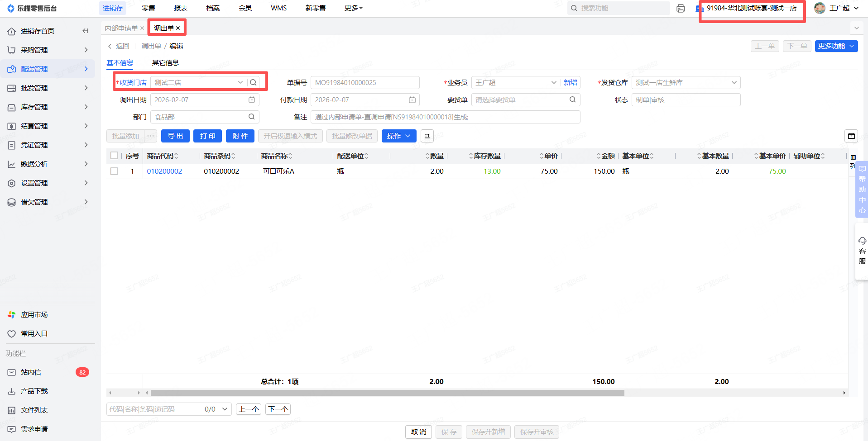Open product link 010200002
868x441 pixels.
point(164,171)
